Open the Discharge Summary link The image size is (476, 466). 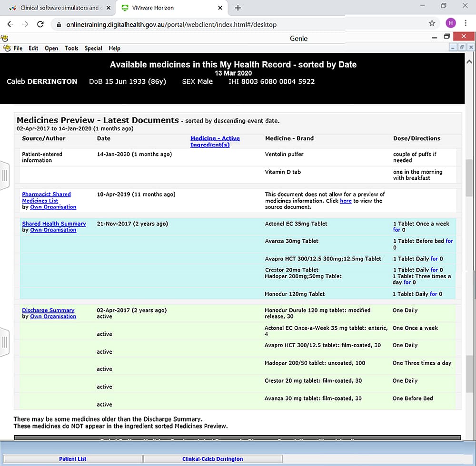48,310
